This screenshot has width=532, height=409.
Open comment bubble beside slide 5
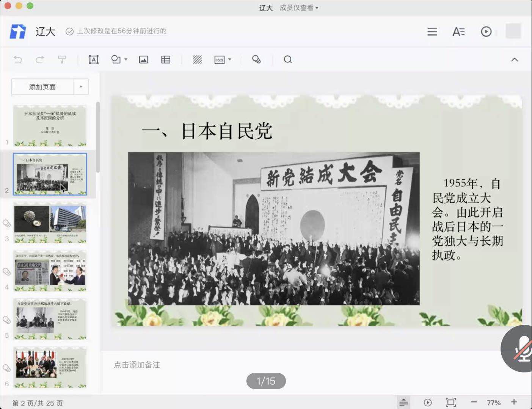point(6,320)
